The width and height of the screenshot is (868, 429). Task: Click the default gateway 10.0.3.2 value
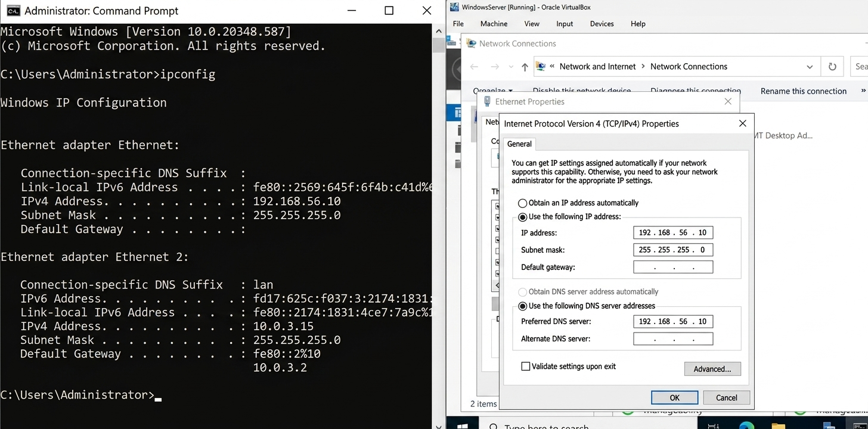point(280,368)
